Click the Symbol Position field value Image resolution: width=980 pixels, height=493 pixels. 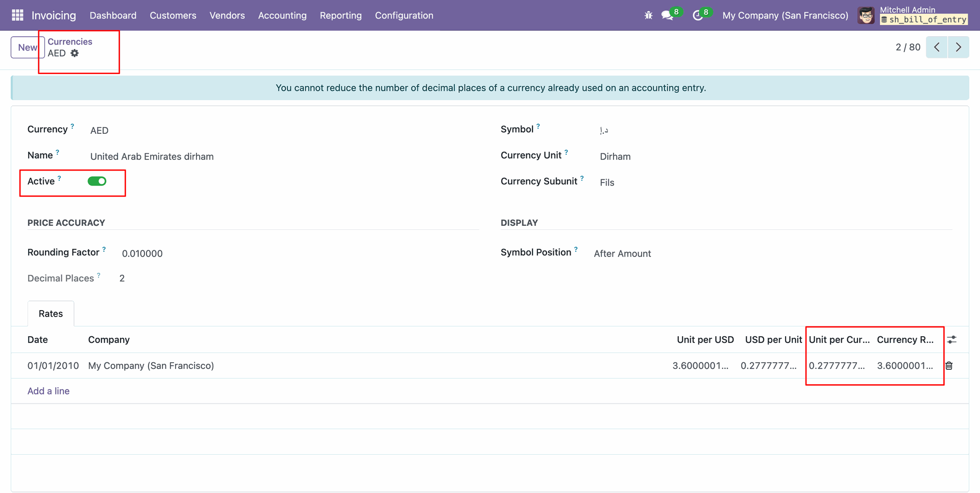click(622, 254)
